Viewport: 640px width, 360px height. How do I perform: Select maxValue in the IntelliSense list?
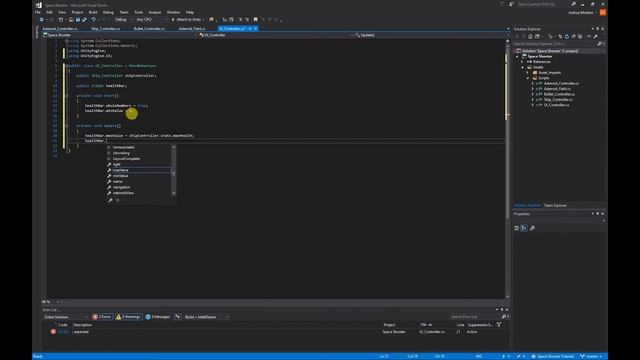pos(139,170)
